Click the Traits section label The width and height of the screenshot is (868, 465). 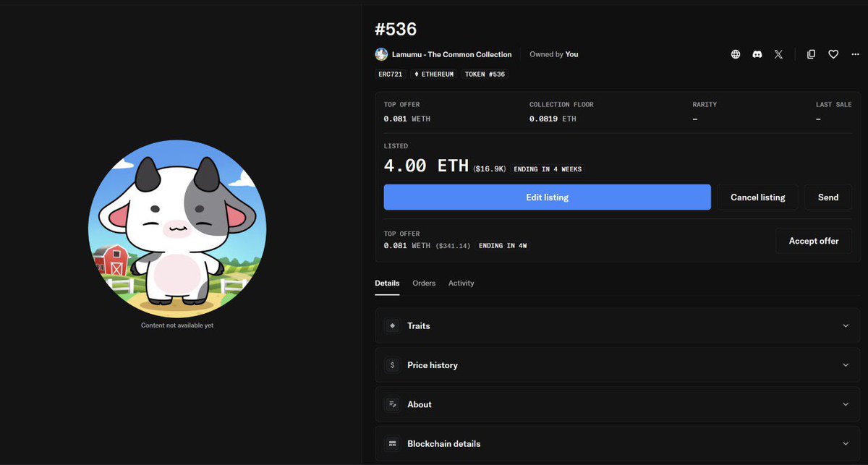pyautogui.click(x=419, y=326)
